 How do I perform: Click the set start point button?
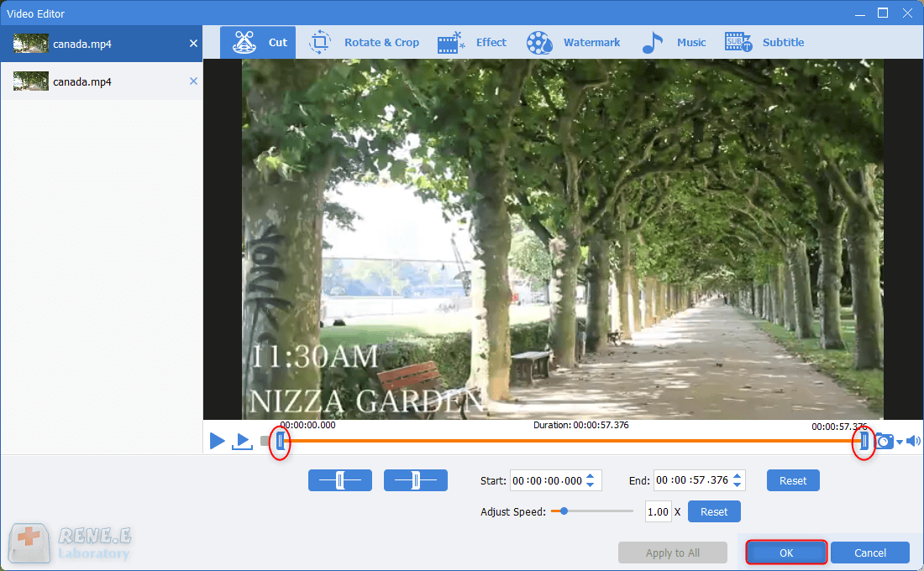coord(339,480)
